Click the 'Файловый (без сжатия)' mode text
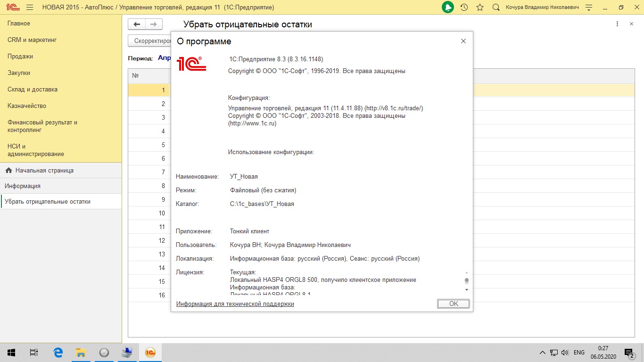 (x=263, y=190)
